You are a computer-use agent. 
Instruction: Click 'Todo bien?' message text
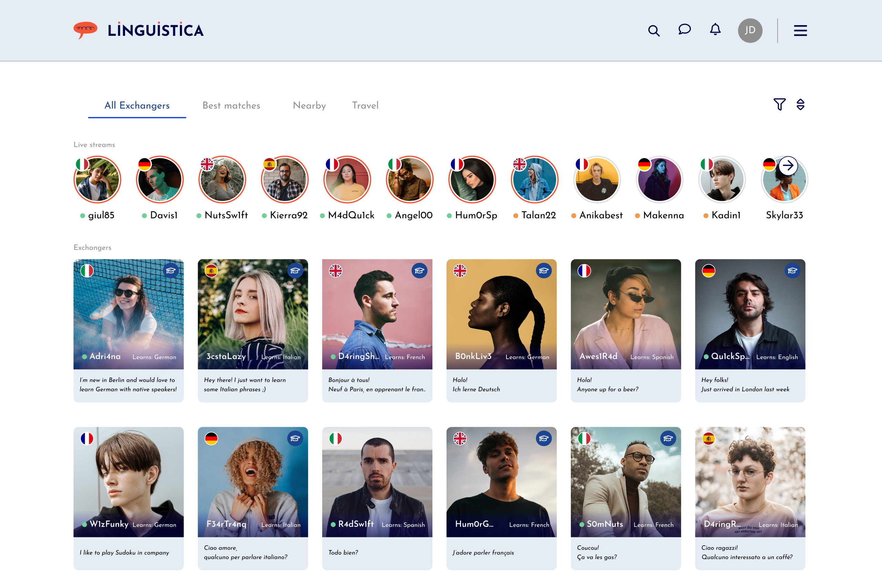343,553
